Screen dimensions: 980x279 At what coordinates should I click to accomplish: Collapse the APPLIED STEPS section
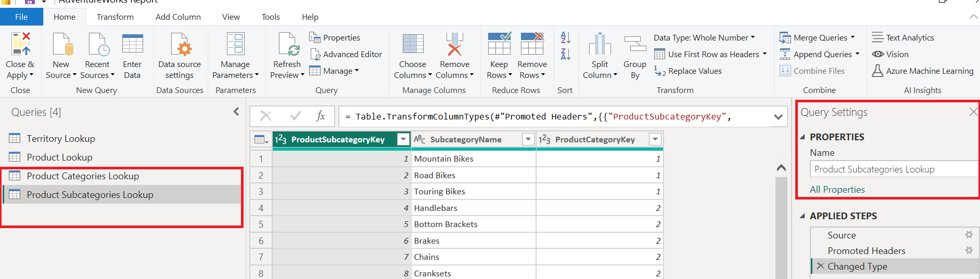(803, 216)
